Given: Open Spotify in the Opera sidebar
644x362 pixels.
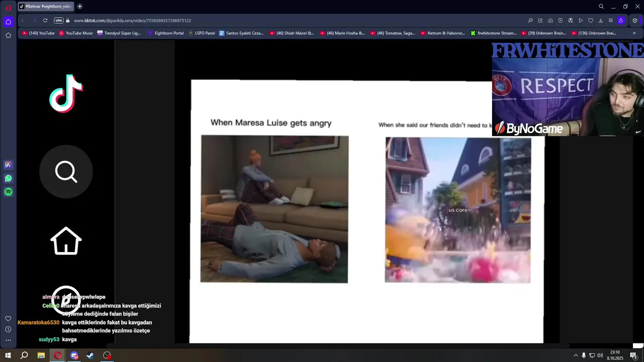Looking at the screenshot, I should (x=8, y=192).
